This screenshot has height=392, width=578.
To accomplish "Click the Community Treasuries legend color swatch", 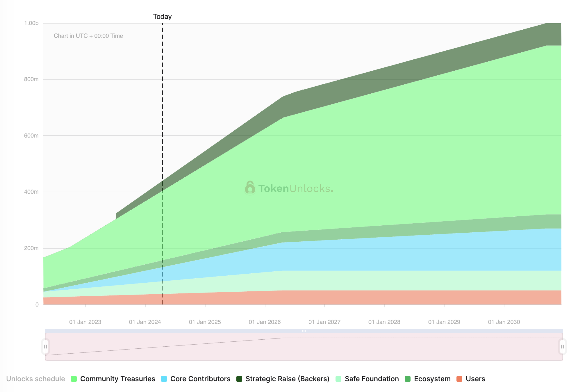I will click(74, 379).
